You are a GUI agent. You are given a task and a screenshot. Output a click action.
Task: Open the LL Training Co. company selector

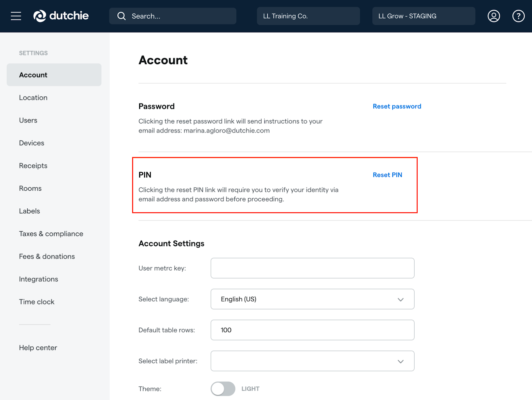click(x=308, y=16)
